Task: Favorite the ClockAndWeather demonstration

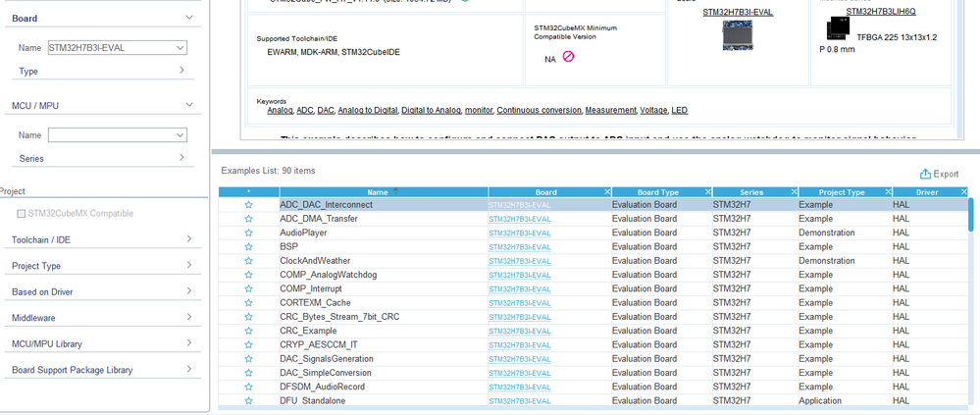Action: point(249,261)
